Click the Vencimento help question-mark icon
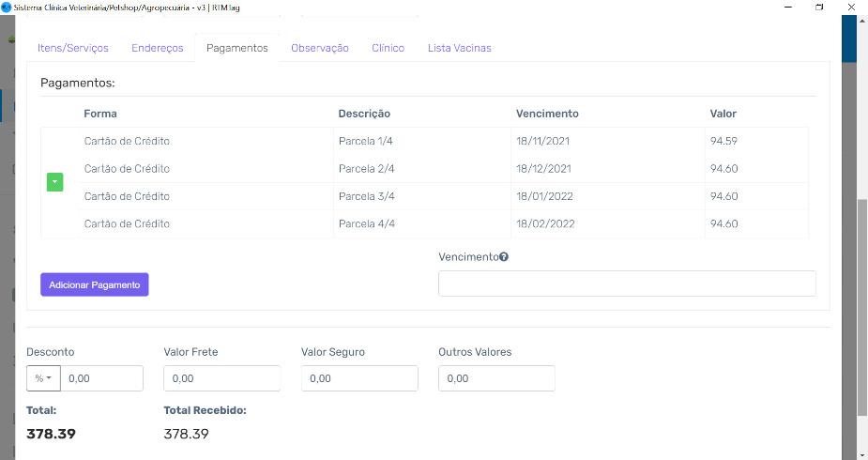The width and height of the screenshot is (868, 460). click(x=504, y=257)
